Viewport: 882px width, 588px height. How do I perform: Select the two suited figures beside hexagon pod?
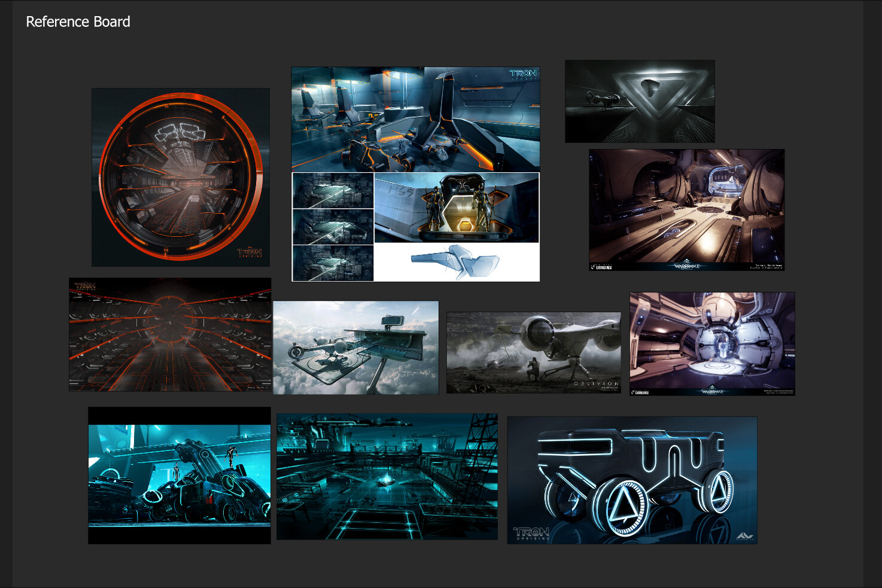tap(457, 208)
